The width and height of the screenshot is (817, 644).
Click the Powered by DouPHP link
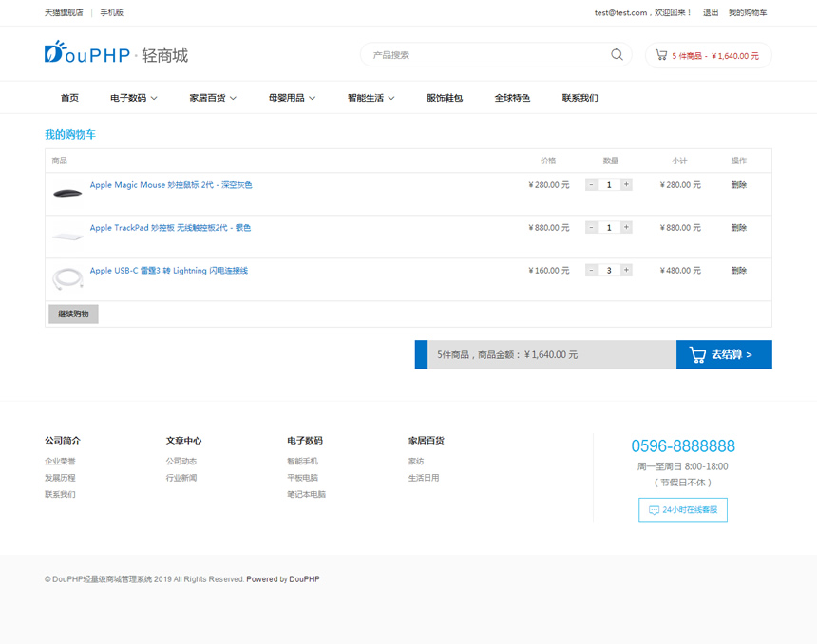(283, 579)
